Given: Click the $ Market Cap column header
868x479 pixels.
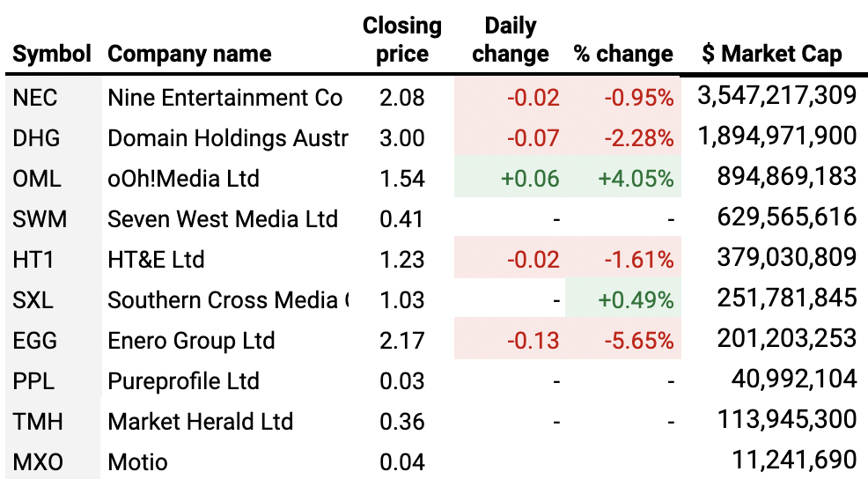Looking at the screenshot, I should [772, 55].
